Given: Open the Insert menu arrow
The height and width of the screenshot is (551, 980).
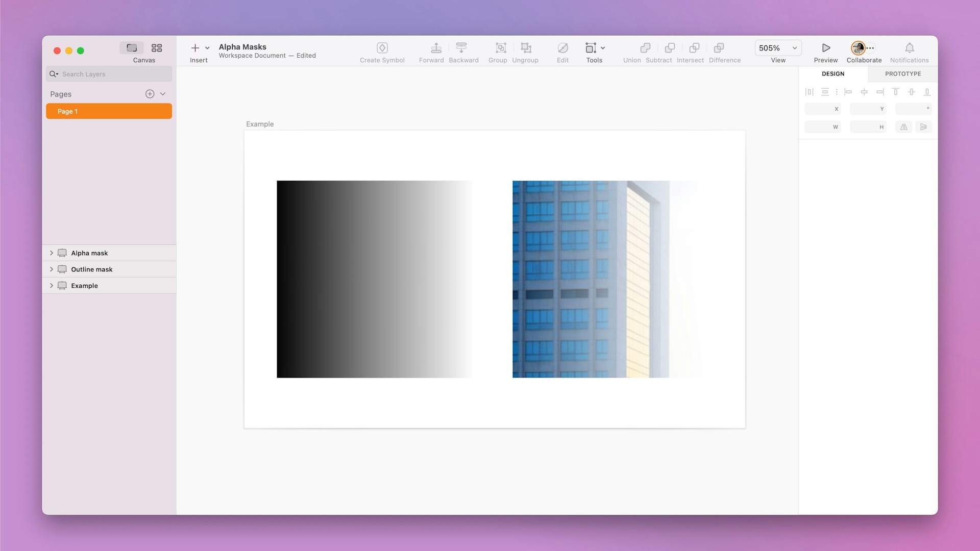Looking at the screenshot, I should pos(207,48).
